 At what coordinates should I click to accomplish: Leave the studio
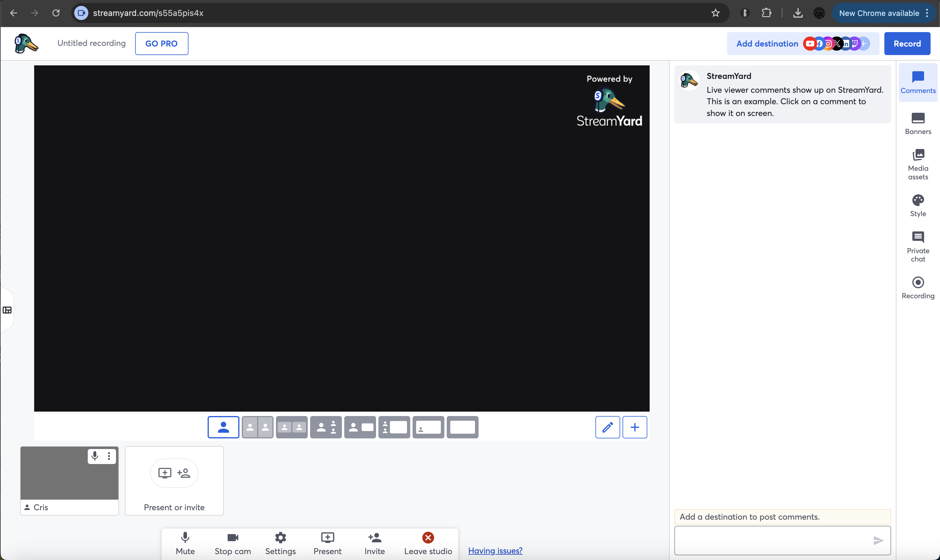pyautogui.click(x=428, y=544)
